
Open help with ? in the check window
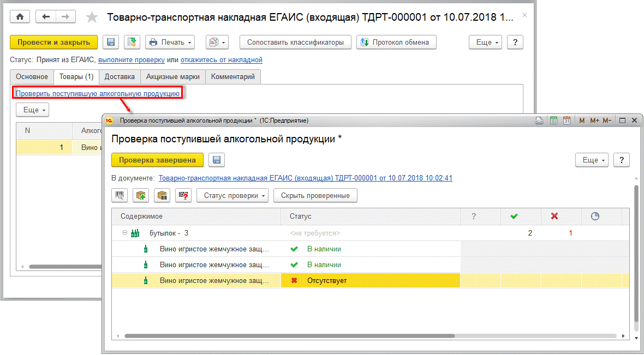tap(622, 160)
